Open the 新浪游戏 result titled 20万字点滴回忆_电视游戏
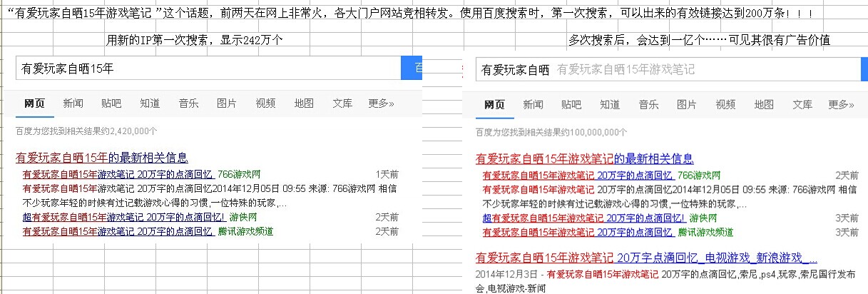 646,258
